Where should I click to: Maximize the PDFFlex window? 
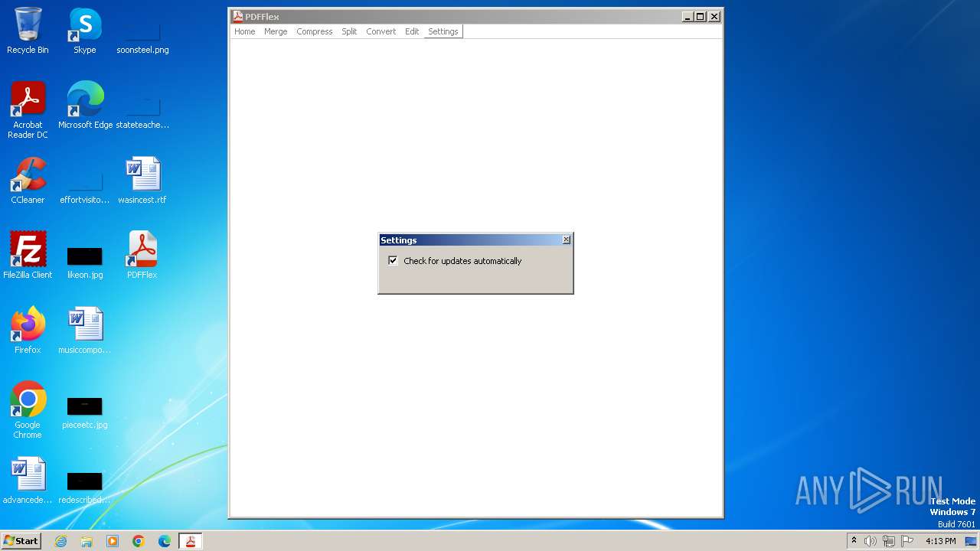click(701, 17)
